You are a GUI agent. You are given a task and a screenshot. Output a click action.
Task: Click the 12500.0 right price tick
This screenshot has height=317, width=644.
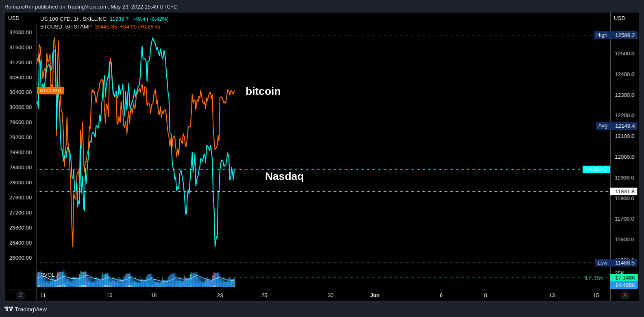pos(624,54)
